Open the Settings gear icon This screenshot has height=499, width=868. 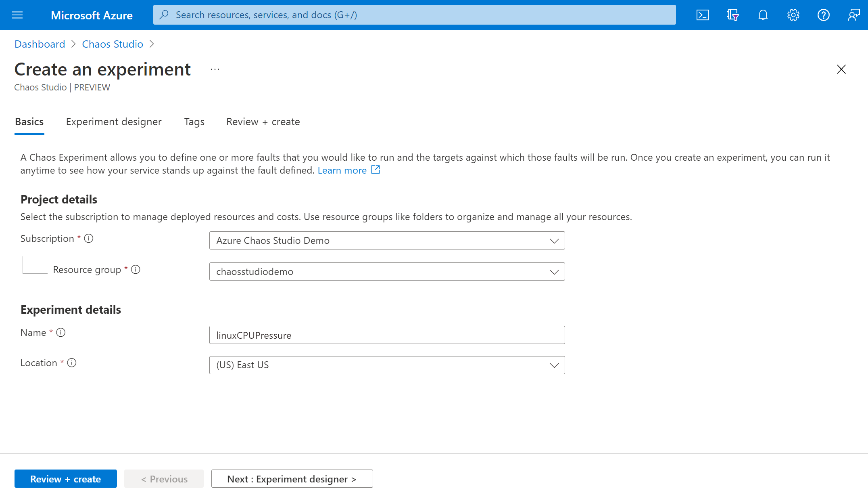[793, 15]
